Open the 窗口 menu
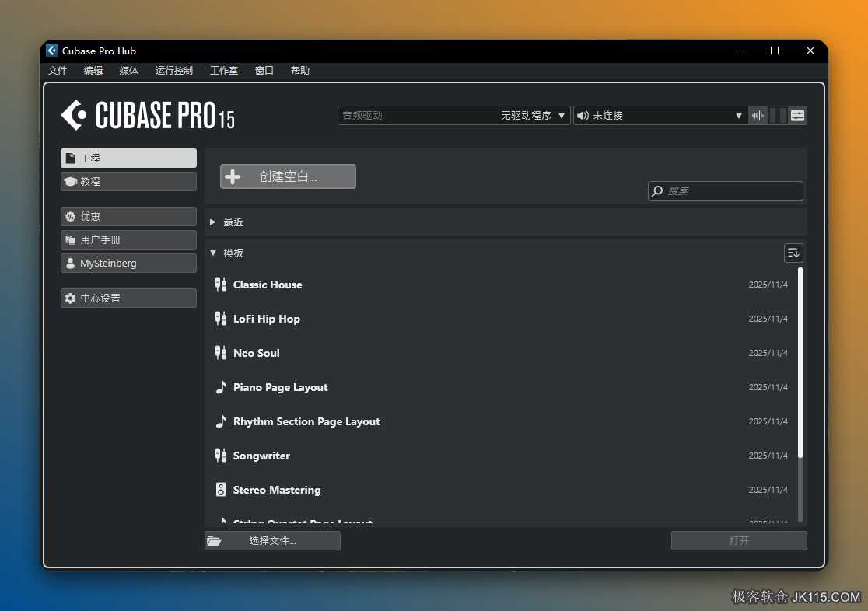868x611 pixels. (x=264, y=70)
